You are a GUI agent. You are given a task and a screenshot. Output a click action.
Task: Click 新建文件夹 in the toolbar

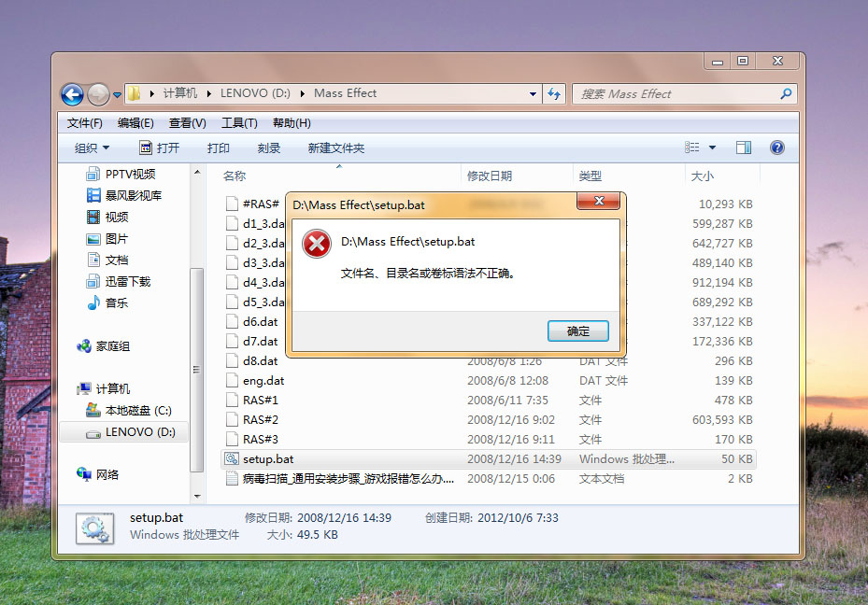tap(336, 148)
